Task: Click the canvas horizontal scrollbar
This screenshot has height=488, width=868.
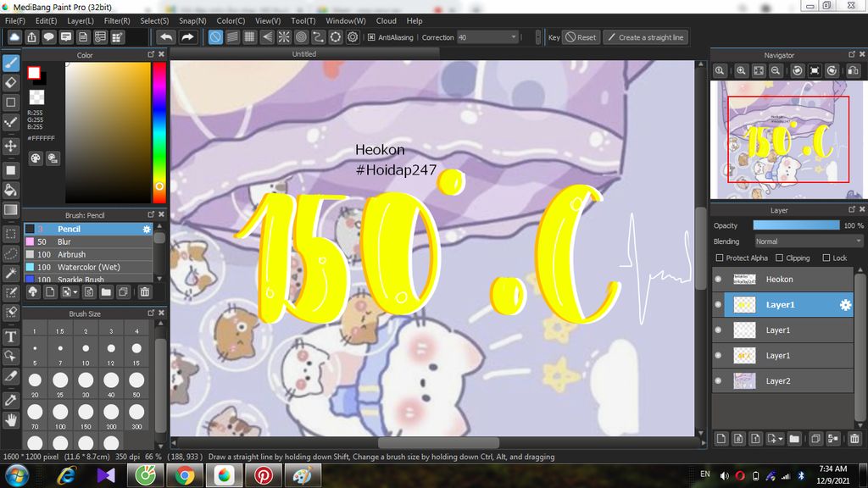Action: click(437, 442)
